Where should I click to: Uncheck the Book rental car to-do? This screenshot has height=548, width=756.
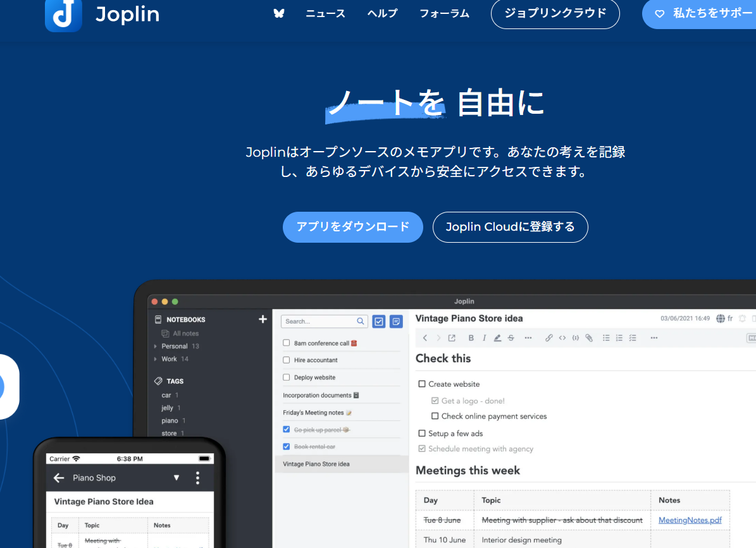[x=287, y=446]
